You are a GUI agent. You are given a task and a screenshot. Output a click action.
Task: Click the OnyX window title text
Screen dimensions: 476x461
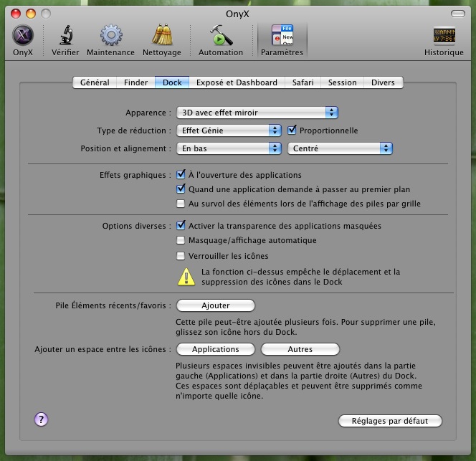(x=237, y=14)
